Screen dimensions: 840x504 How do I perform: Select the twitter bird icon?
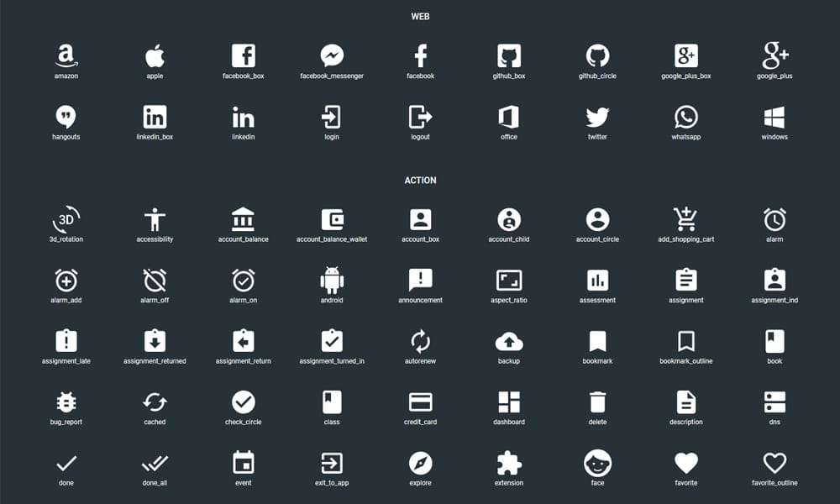pos(597,117)
